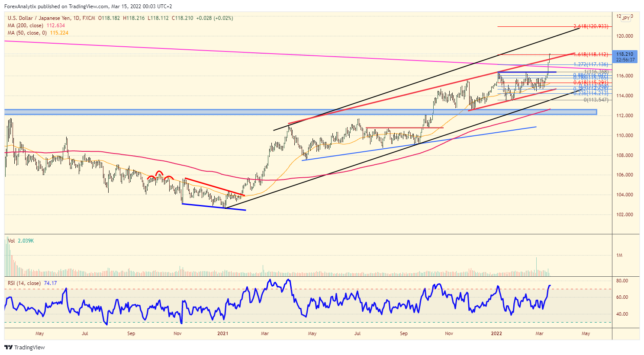Click the 2022 date axis label
Screen dimensions: 644x355
coord(496,333)
